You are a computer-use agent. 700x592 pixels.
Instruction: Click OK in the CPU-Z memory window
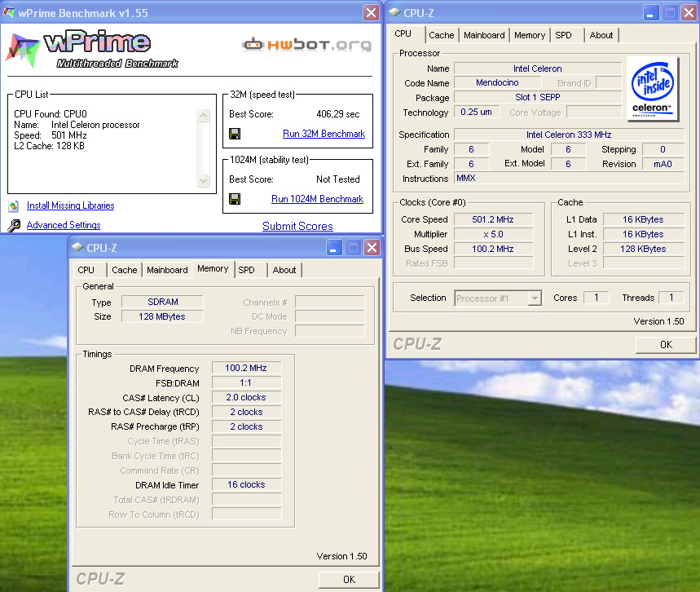coord(349,580)
